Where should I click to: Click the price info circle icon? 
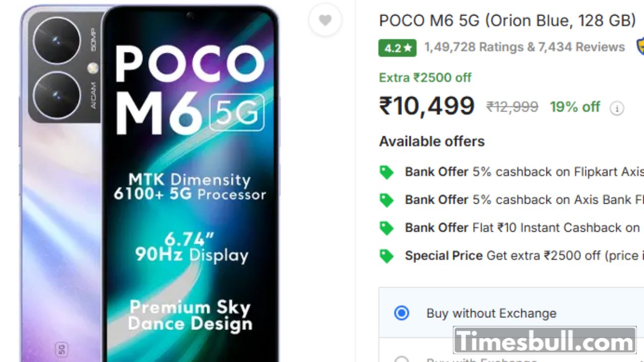coord(617,108)
